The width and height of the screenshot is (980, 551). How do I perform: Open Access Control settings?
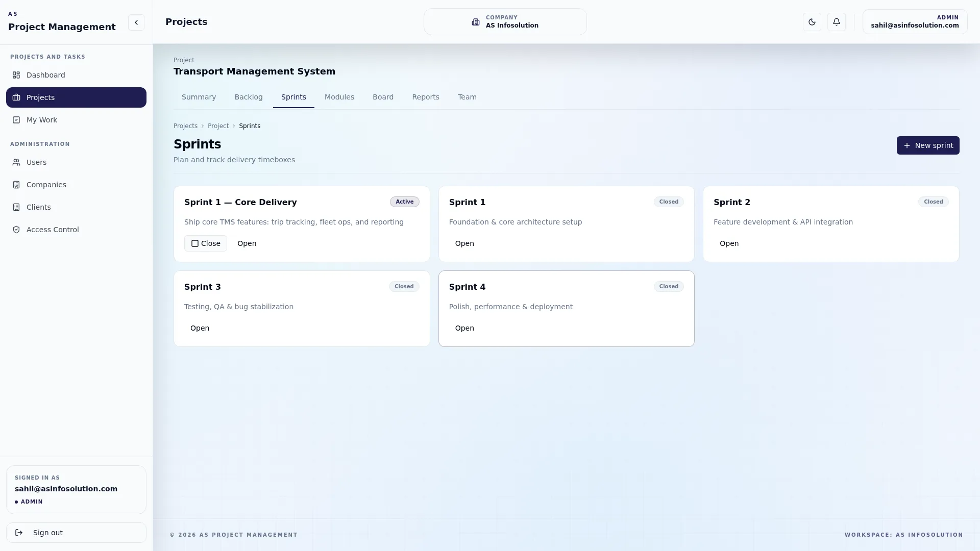pyautogui.click(x=76, y=230)
